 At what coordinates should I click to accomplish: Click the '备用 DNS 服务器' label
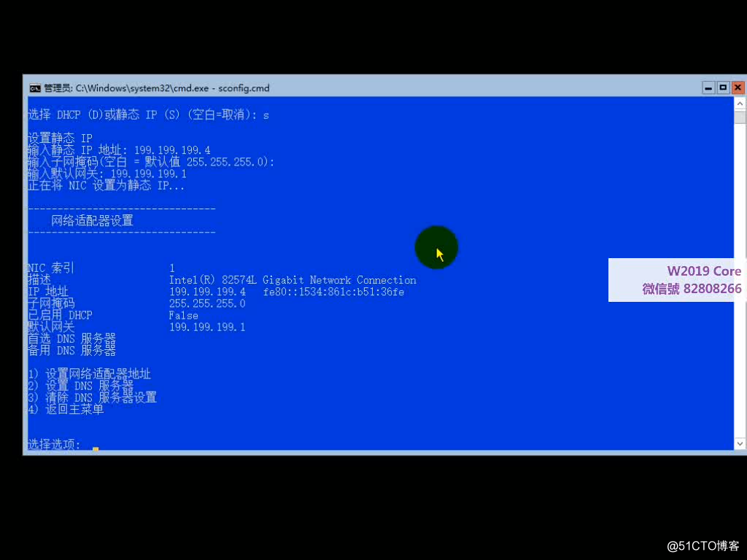tap(71, 351)
